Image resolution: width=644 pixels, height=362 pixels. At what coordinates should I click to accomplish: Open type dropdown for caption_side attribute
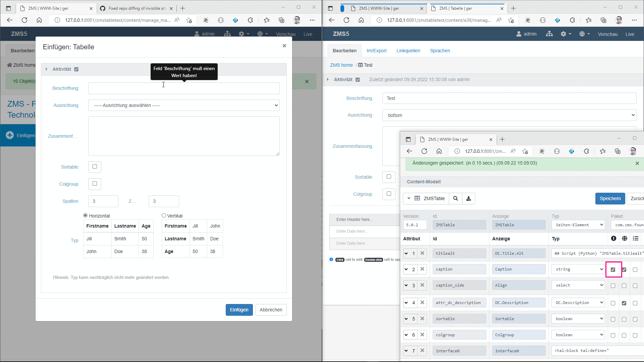(x=578, y=285)
